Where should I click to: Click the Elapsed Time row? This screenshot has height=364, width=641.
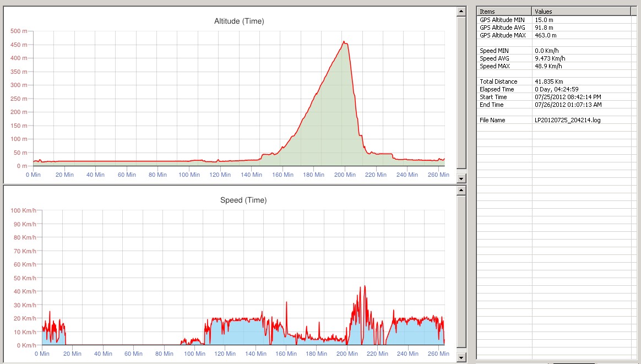[x=497, y=89]
